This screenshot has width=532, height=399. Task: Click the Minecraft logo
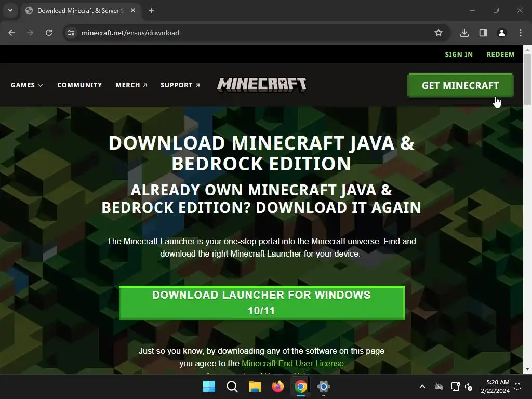[x=262, y=85]
